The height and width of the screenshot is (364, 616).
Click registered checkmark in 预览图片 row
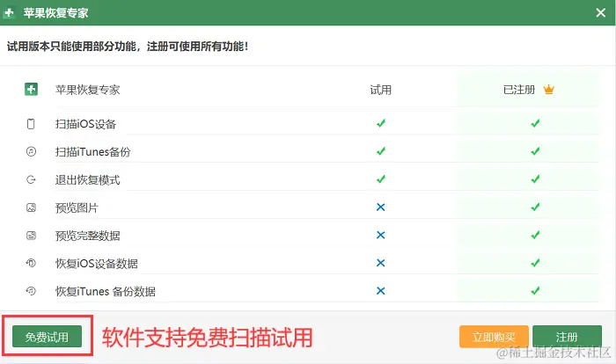(535, 207)
